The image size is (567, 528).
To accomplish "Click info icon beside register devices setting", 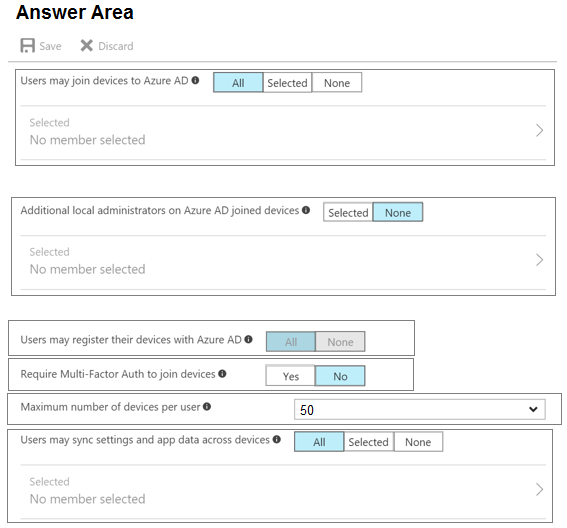I will (248, 339).
